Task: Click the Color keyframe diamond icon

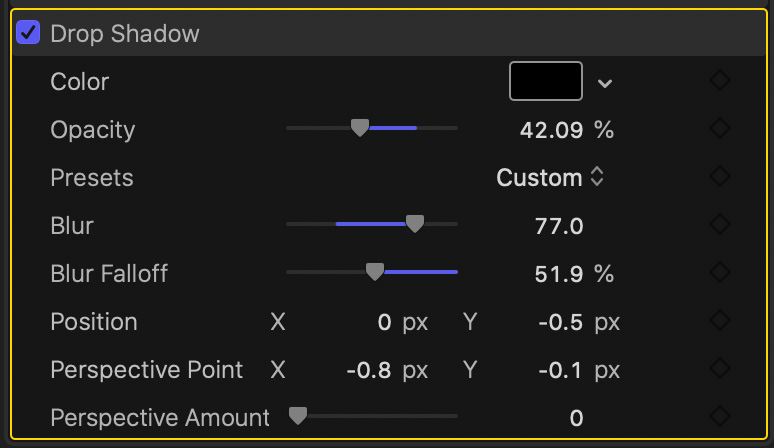Action: click(x=719, y=81)
